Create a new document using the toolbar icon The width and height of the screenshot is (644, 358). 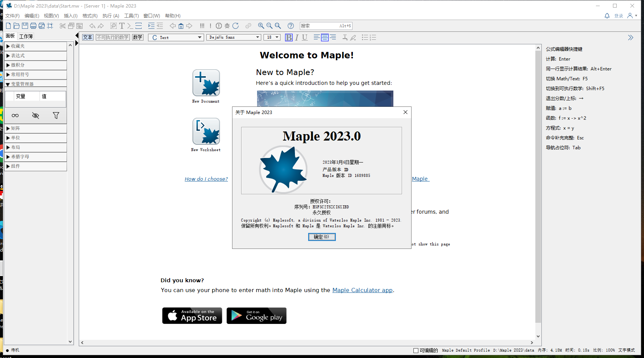8,26
